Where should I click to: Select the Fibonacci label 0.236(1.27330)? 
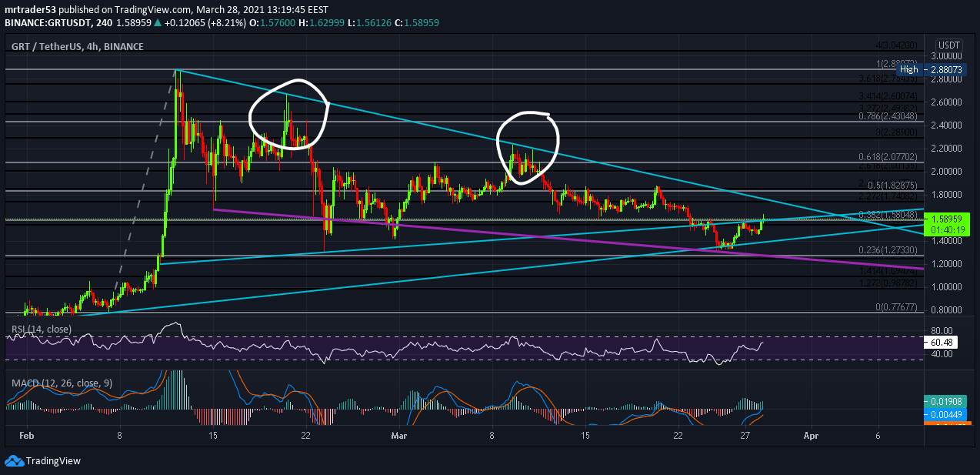pos(888,250)
